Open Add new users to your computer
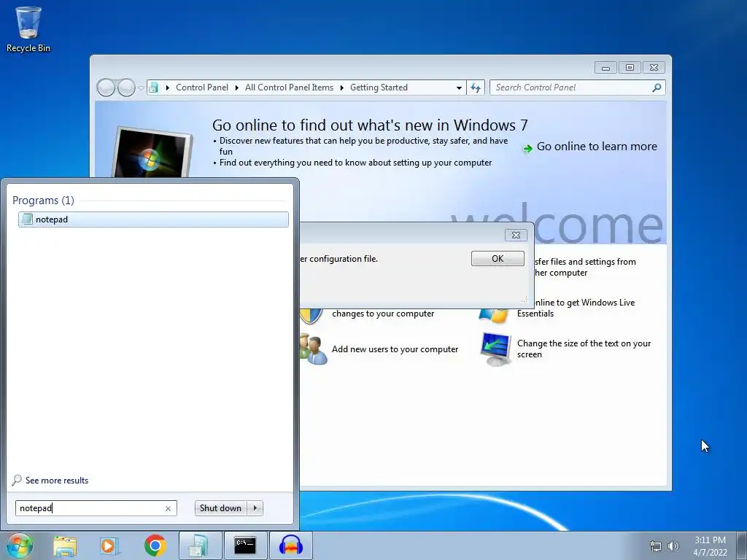 coord(395,349)
